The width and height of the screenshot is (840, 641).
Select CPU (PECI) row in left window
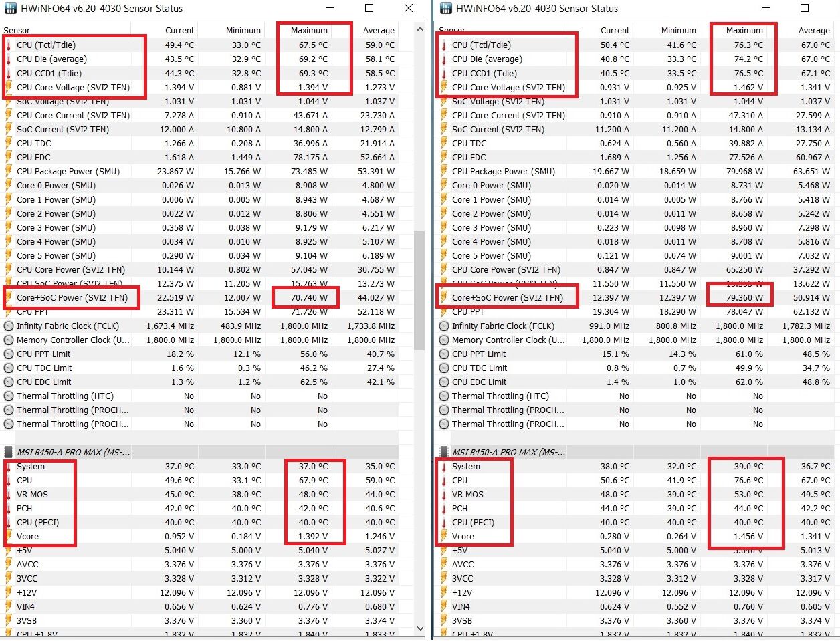click(x=199, y=523)
